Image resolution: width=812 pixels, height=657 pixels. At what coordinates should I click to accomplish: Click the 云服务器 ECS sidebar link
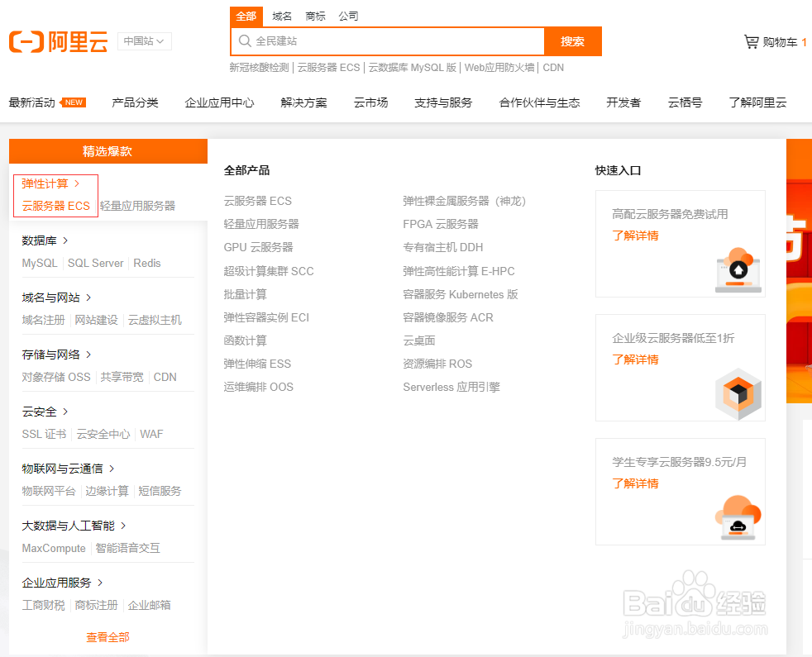coord(56,206)
